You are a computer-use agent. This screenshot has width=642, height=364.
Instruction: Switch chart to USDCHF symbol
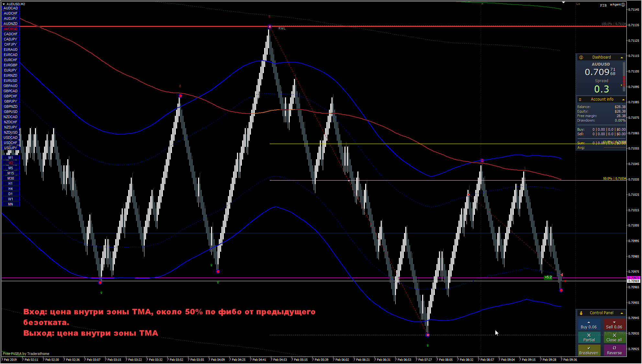tap(11, 143)
